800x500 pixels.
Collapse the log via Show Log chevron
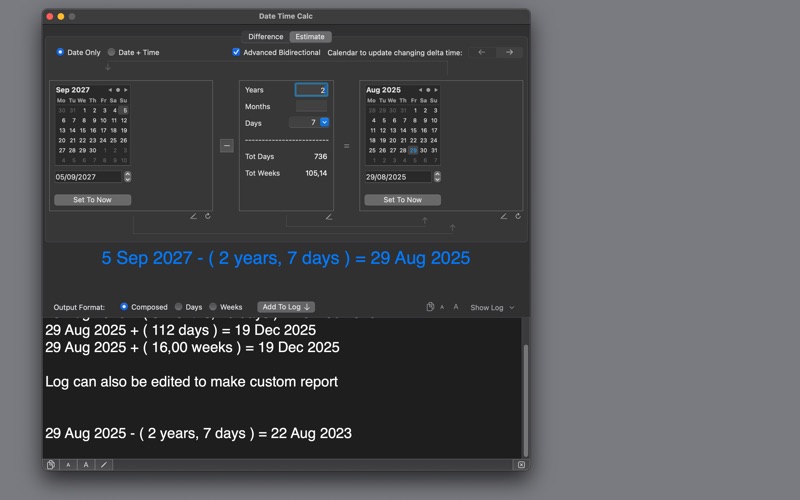[x=512, y=308]
